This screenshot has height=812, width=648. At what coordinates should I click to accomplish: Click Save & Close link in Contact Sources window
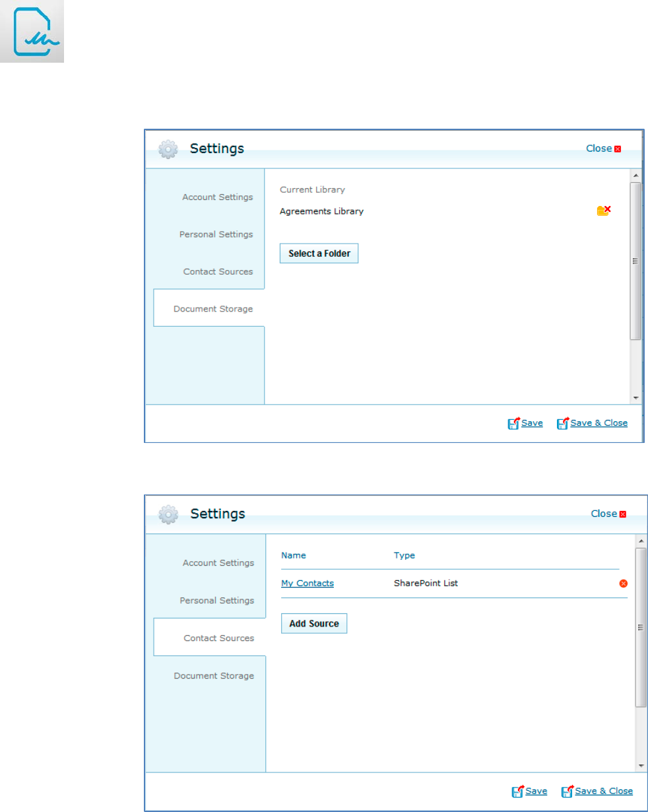click(x=604, y=791)
